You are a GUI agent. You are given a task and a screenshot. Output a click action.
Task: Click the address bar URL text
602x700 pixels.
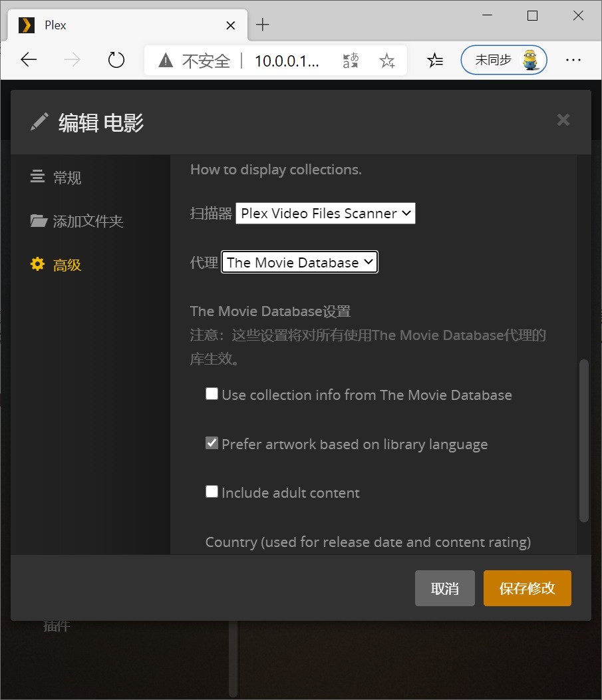pos(287,61)
